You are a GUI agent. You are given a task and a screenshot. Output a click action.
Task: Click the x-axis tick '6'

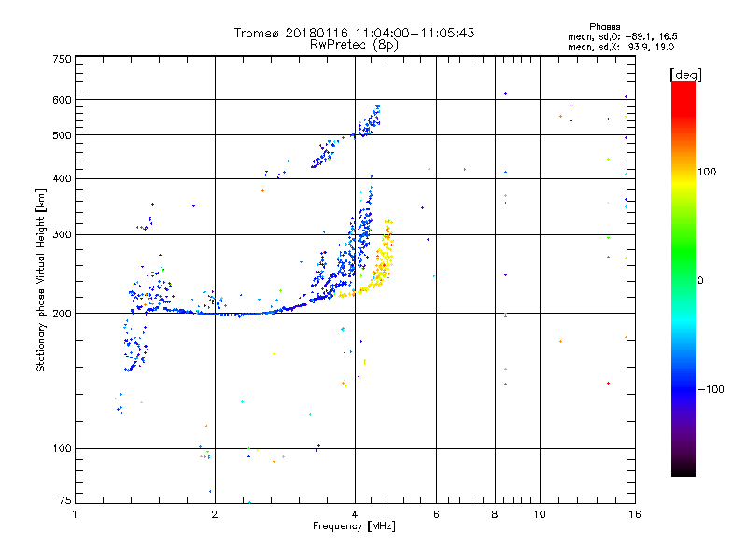(436, 514)
